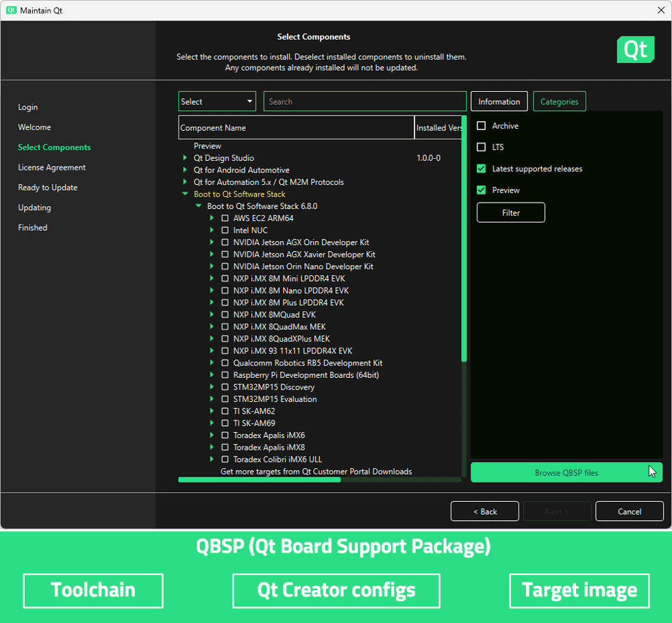Switch to the Information tab
The width and height of the screenshot is (672, 623).
coord(499,101)
